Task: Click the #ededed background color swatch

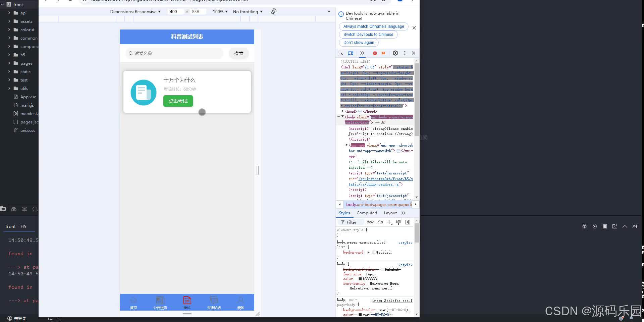Action: pyautogui.click(x=374, y=252)
